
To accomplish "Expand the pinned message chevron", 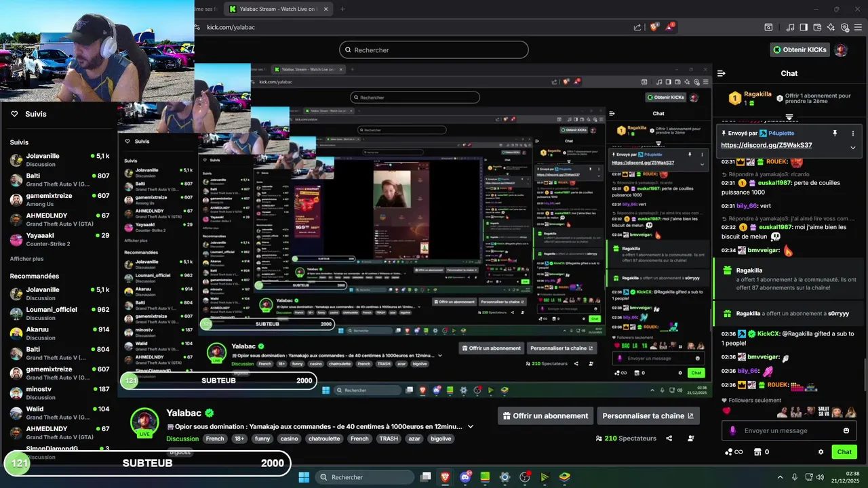I will pyautogui.click(x=853, y=148).
